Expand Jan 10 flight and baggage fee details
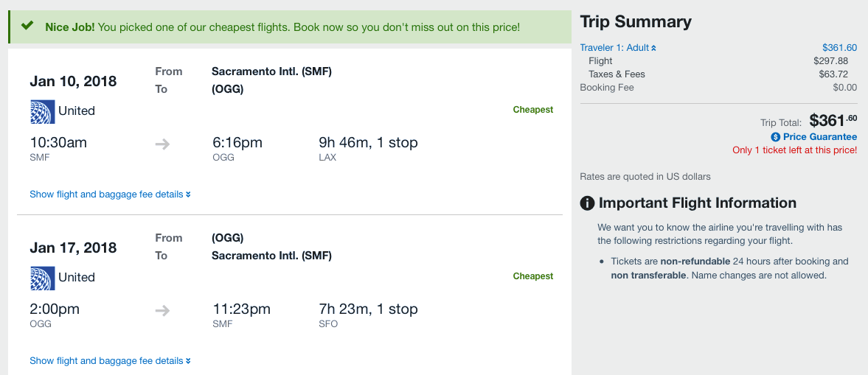This screenshot has width=868, height=375. (110, 194)
